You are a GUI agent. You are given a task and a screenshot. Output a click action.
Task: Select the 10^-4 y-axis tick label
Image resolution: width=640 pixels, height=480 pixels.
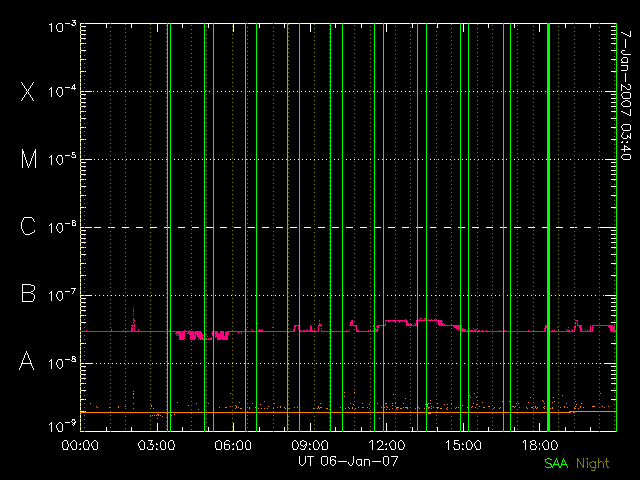tap(62, 91)
